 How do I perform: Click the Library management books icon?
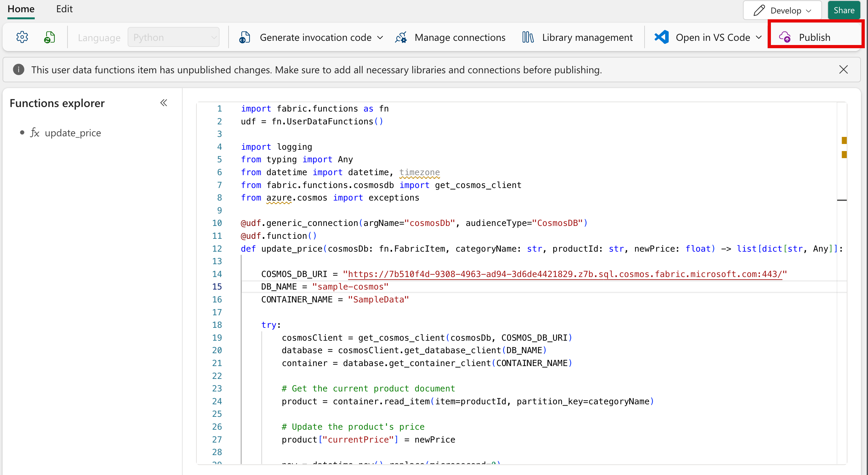coord(528,37)
